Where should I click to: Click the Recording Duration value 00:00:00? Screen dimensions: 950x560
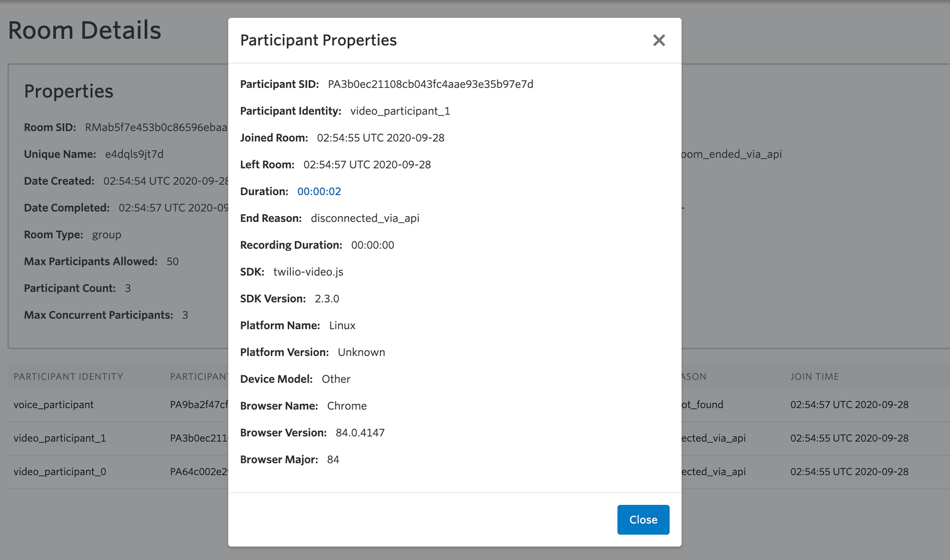(372, 245)
